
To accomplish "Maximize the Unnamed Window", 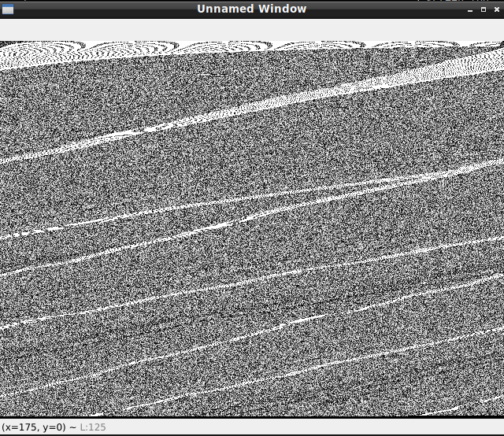I will [483, 9].
